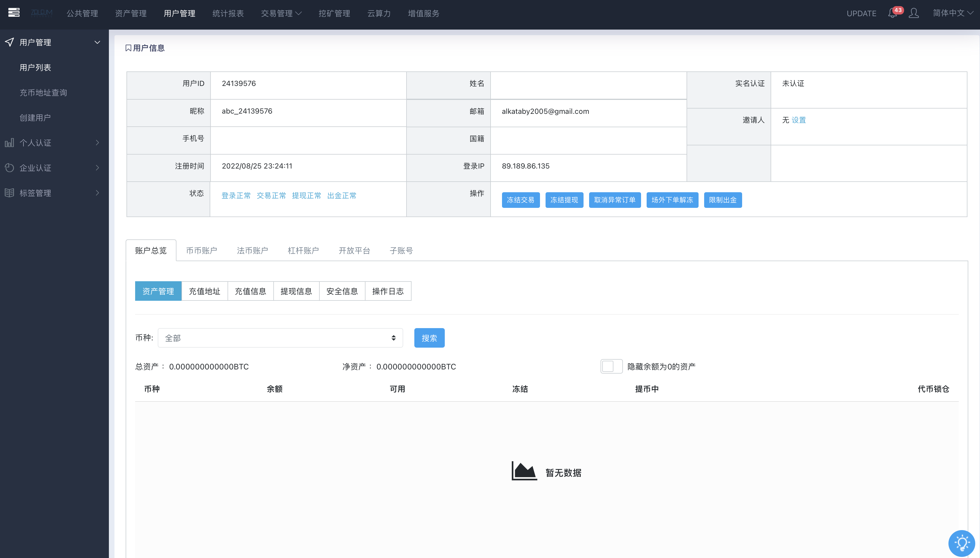Screen dimensions: 980x558
Task: Switch to the 法币账户 tab
Action: coord(252,251)
